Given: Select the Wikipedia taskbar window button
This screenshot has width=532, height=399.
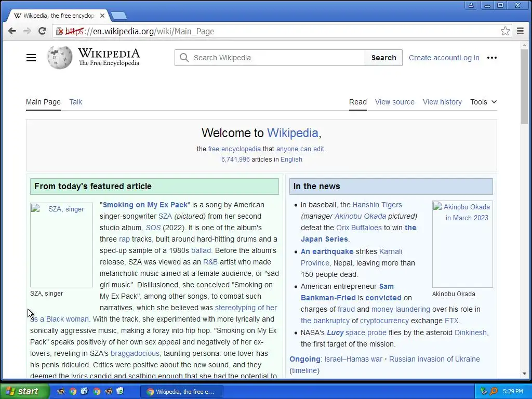Looking at the screenshot, I should [182, 392].
